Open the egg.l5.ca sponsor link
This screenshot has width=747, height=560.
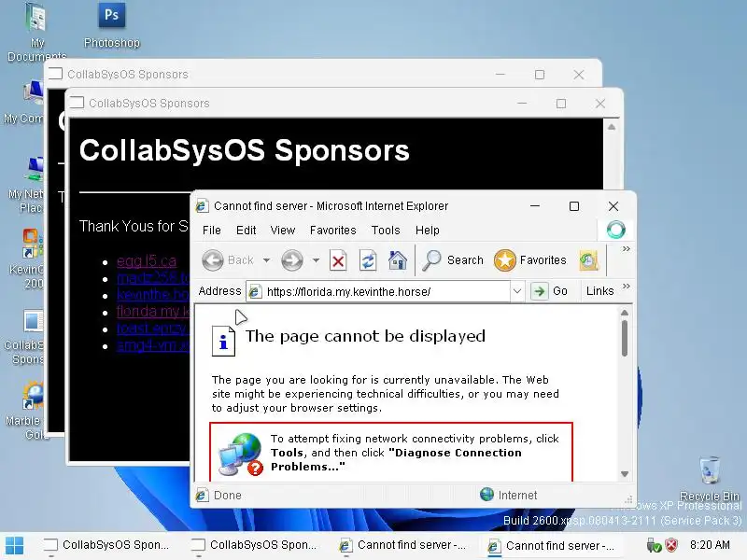click(147, 261)
